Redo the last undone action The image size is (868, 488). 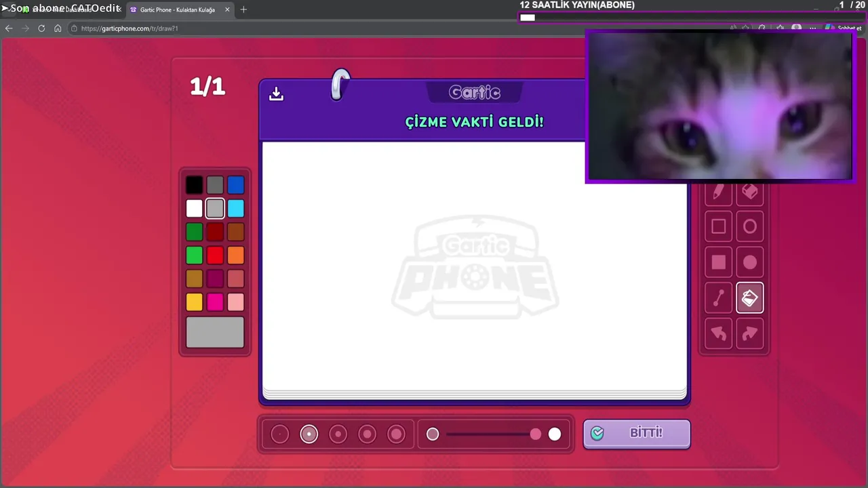pos(750,333)
